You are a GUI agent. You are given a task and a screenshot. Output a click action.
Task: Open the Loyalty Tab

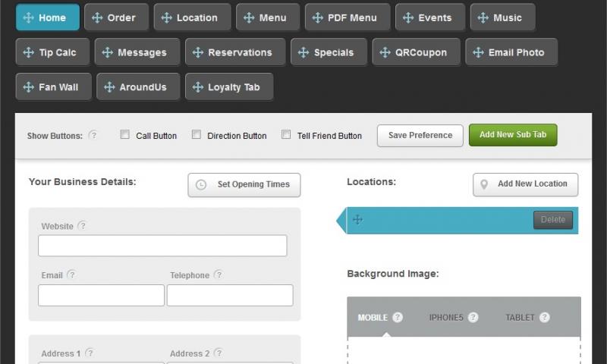(229, 87)
